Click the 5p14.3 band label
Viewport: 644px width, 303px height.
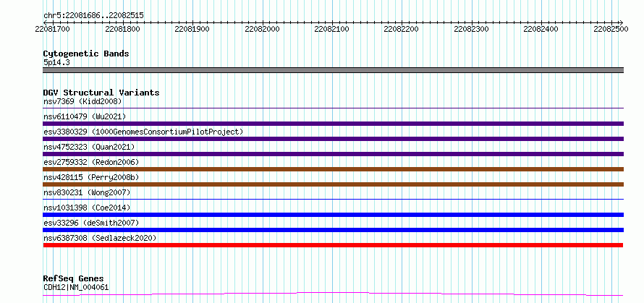pyautogui.click(x=56, y=63)
